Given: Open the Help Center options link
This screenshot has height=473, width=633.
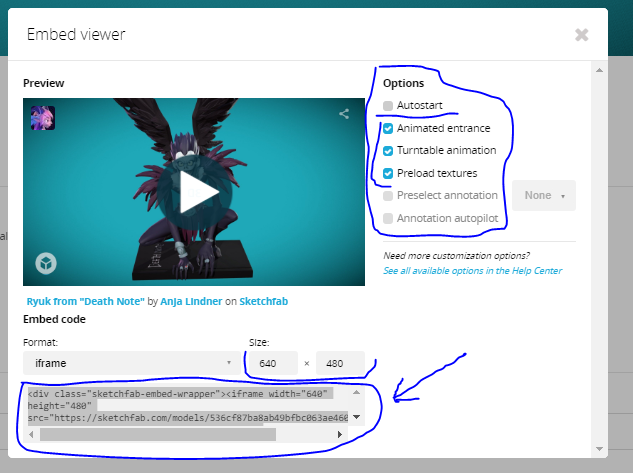Looking at the screenshot, I should pyautogui.click(x=472, y=270).
